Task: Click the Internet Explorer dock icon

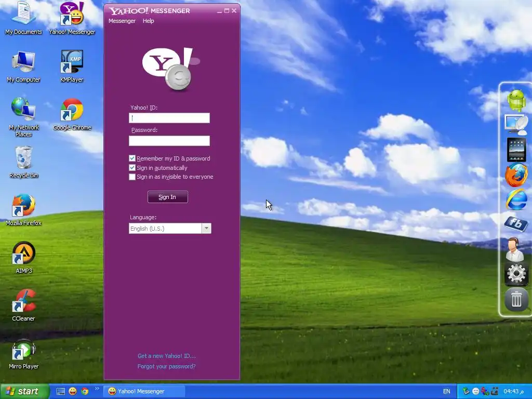Action: coord(516,199)
